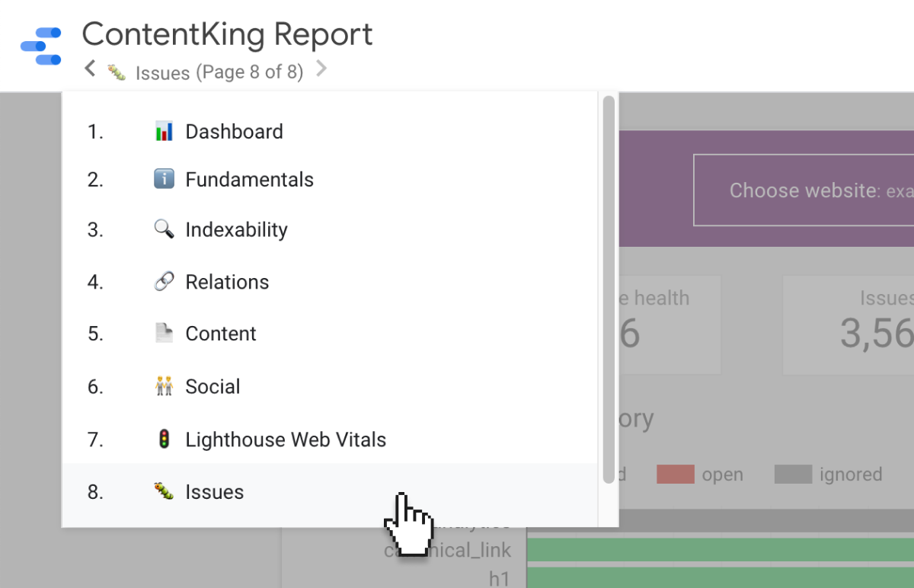This screenshot has height=588, width=914.
Task: Click the page list scrollbar
Action: coord(608,289)
